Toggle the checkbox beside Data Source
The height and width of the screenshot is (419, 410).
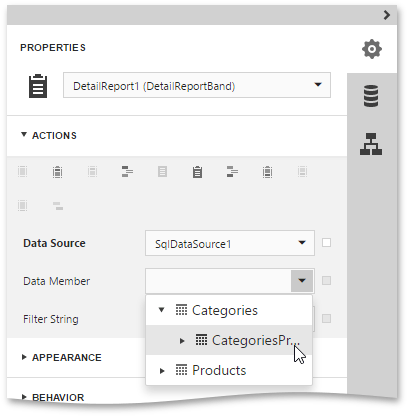(326, 243)
